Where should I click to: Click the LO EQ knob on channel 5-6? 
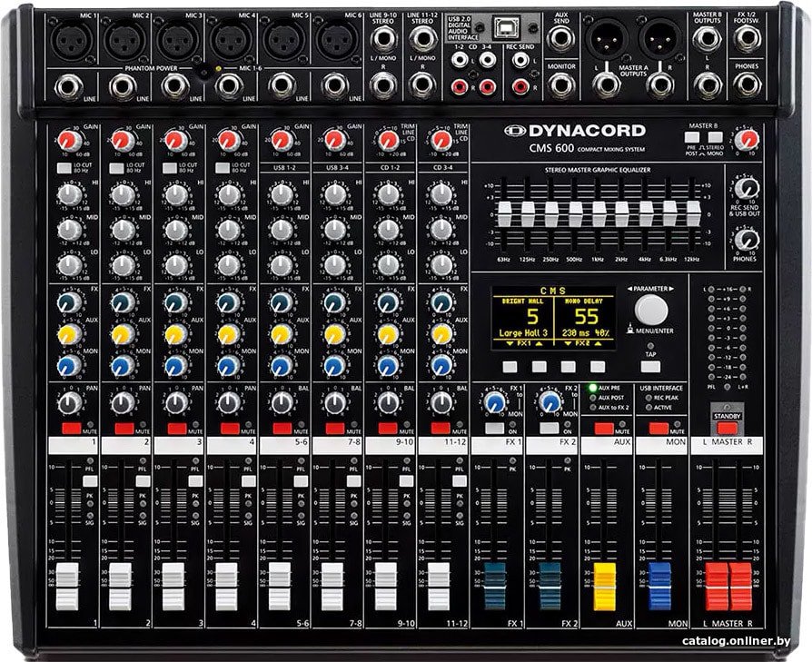pyautogui.click(x=282, y=265)
